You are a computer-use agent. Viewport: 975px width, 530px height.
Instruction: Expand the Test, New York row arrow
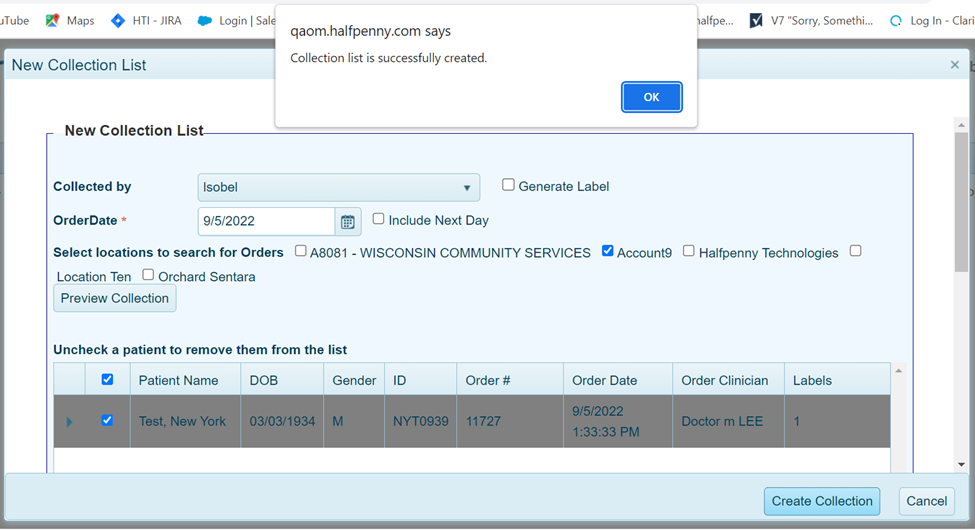(69, 422)
